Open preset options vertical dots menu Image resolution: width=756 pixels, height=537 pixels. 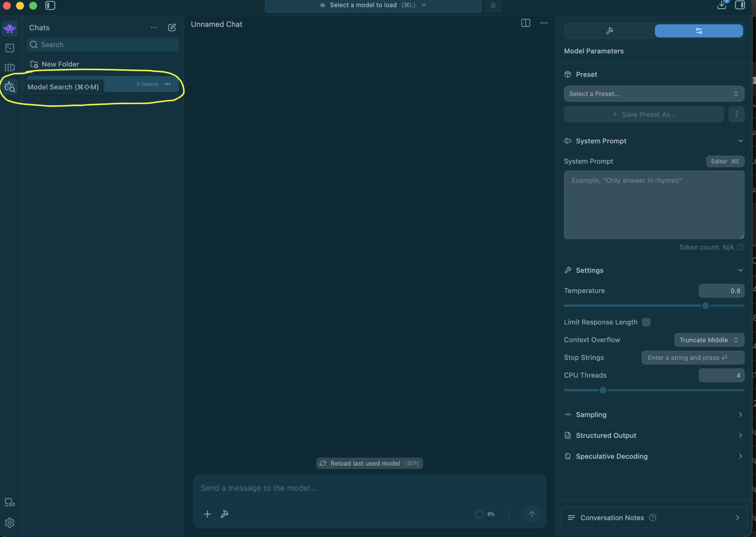click(x=737, y=115)
